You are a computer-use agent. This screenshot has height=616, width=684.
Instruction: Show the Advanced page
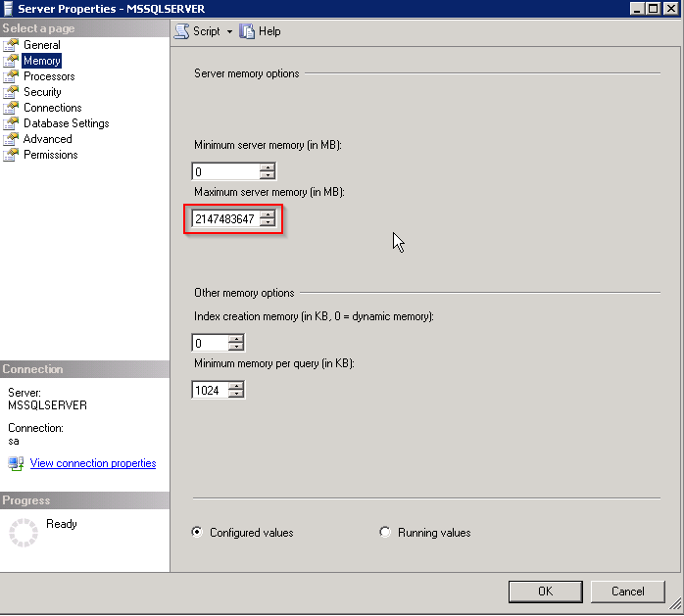click(48, 139)
